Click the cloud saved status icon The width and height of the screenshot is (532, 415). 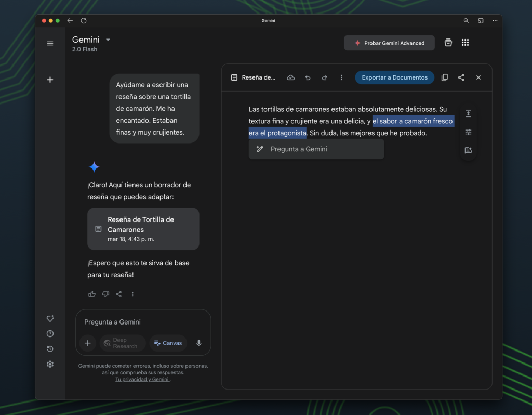pyautogui.click(x=291, y=78)
